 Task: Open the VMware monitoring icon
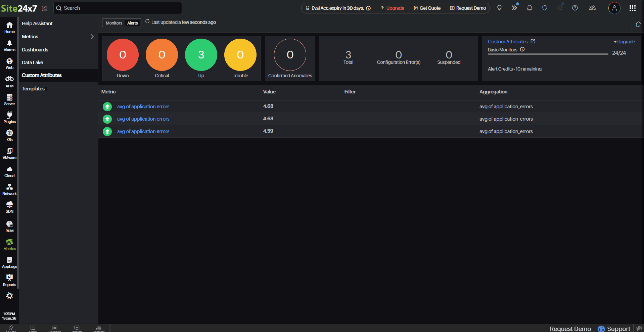tap(9, 154)
